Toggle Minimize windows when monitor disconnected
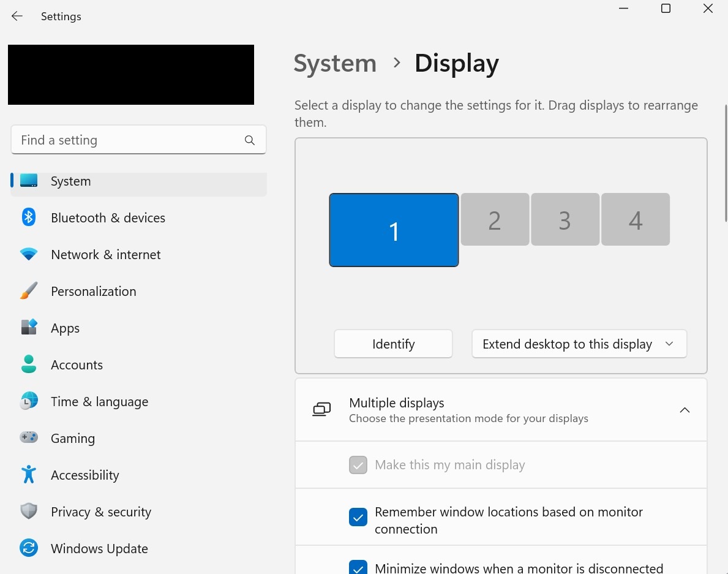Screen dimensions: 728x574 (x=358, y=568)
